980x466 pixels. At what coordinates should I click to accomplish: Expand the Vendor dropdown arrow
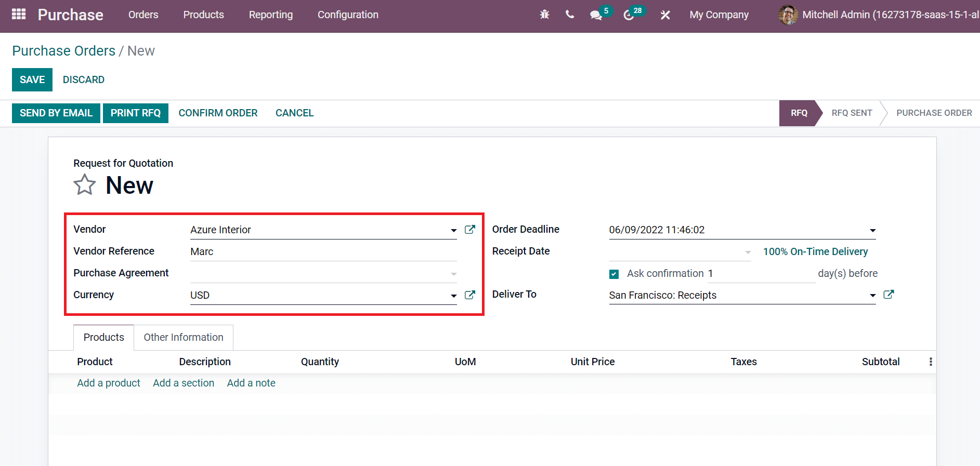[x=453, y=230]
